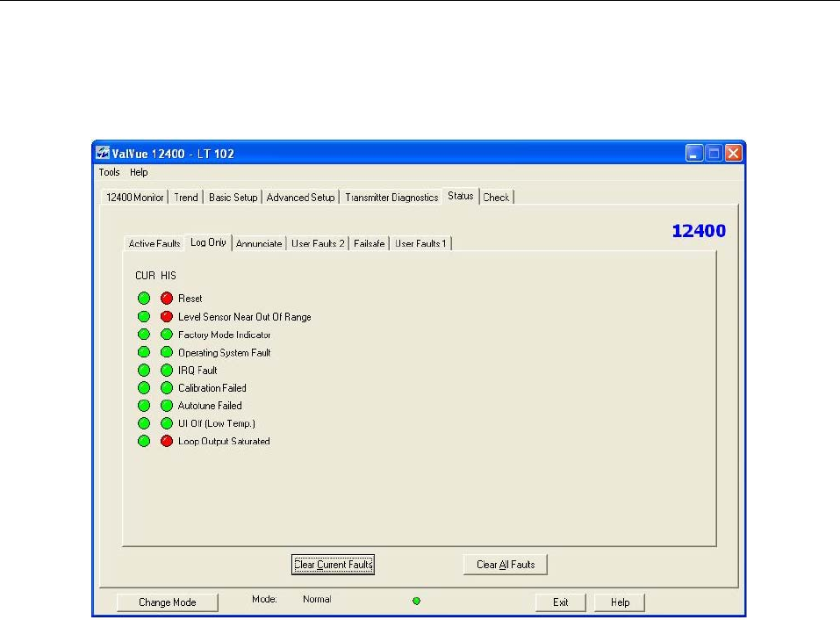This screenshot has height=620, width=840.
Task: Open the Annunciate sub-tab
Action: (x=259, y=243)
